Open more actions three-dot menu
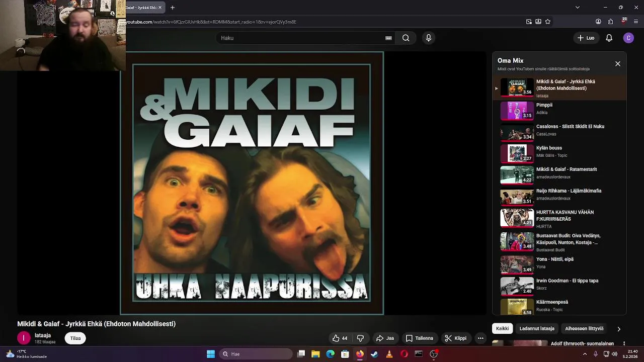This screenshot has width=644, height=362. (480, 338)
